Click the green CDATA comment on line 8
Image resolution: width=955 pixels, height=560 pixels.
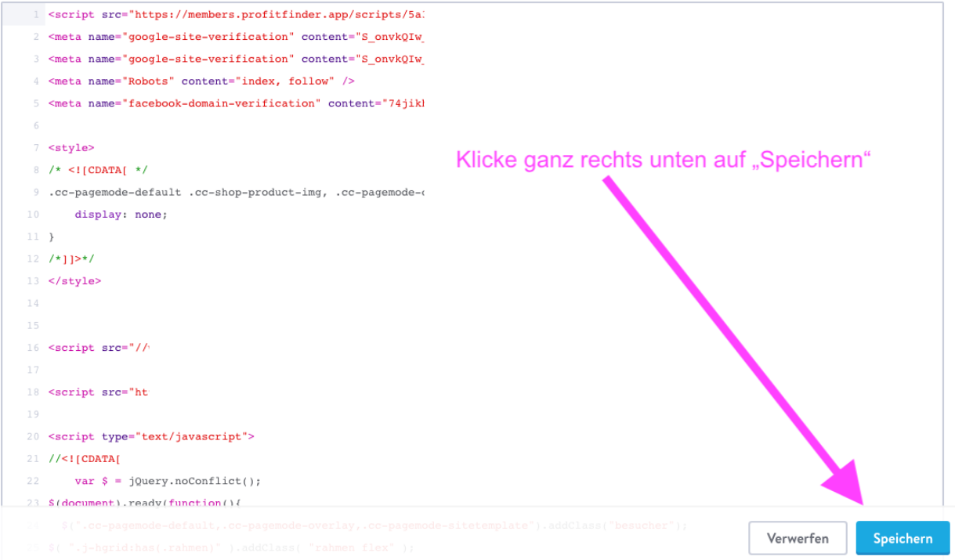click(97, 170)
